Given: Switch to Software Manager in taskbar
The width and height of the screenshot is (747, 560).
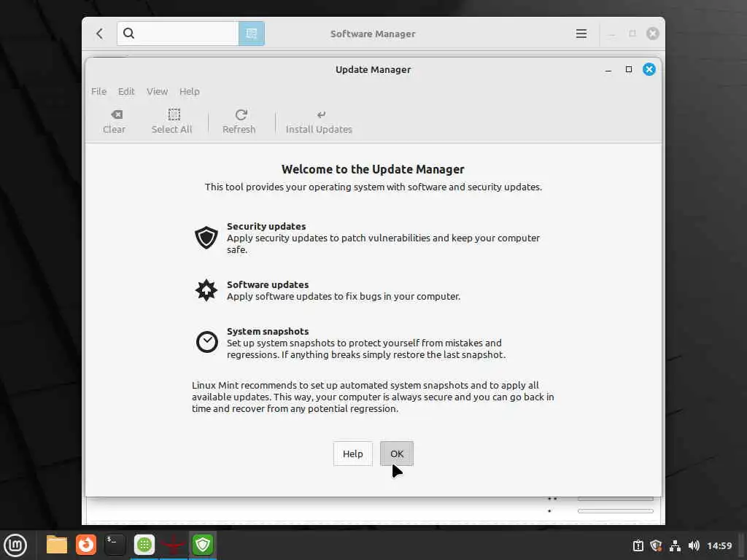Looking at the screenshot, I should [144, 545].
